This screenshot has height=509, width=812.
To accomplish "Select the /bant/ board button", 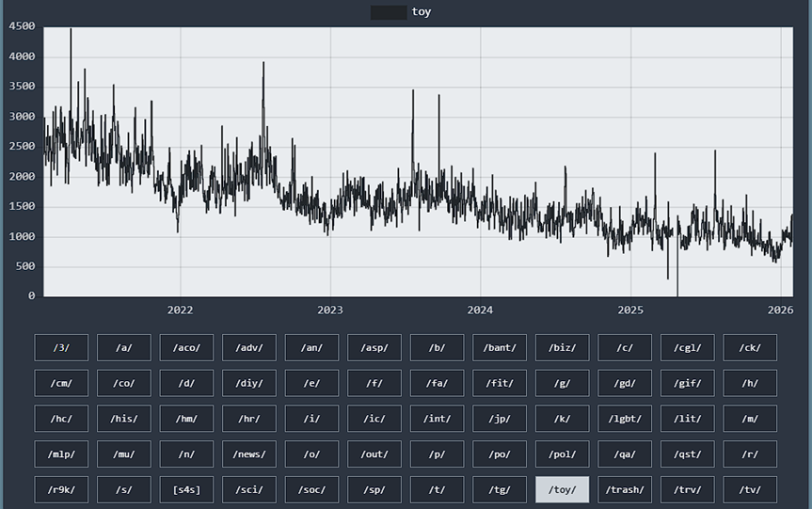I will (500, 347).
